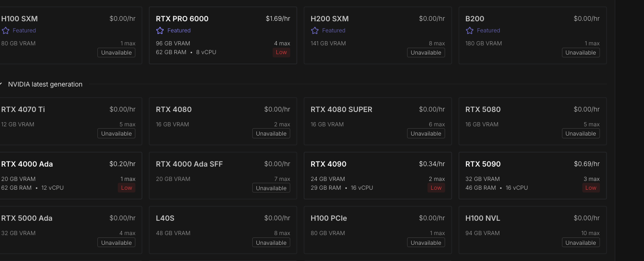
Task: Click the L40S card title
Action: coord(165,218)
